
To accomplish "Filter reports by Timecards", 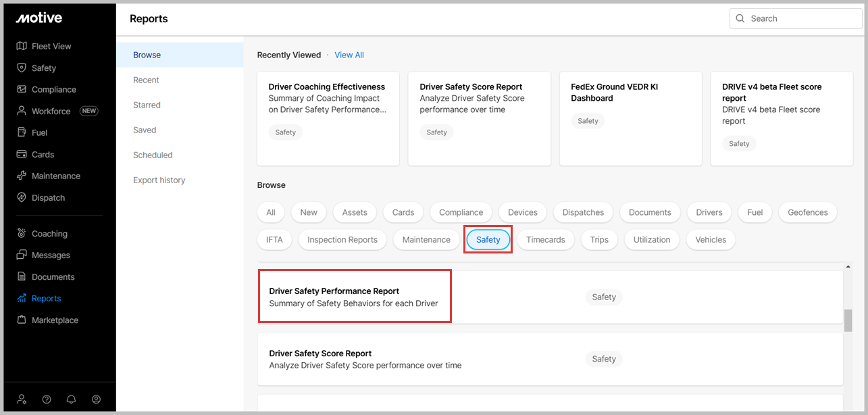I will tap(546, 239).
